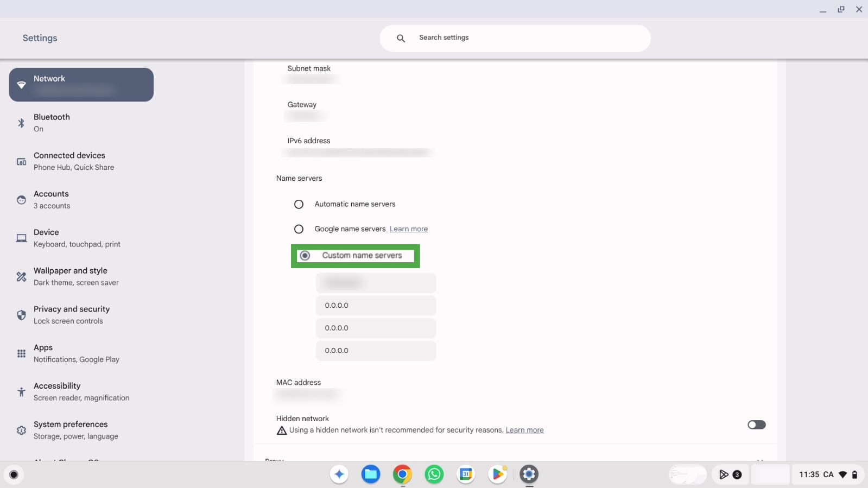
Task: Open Google Calendar from shelf
Action: point(466,474)
